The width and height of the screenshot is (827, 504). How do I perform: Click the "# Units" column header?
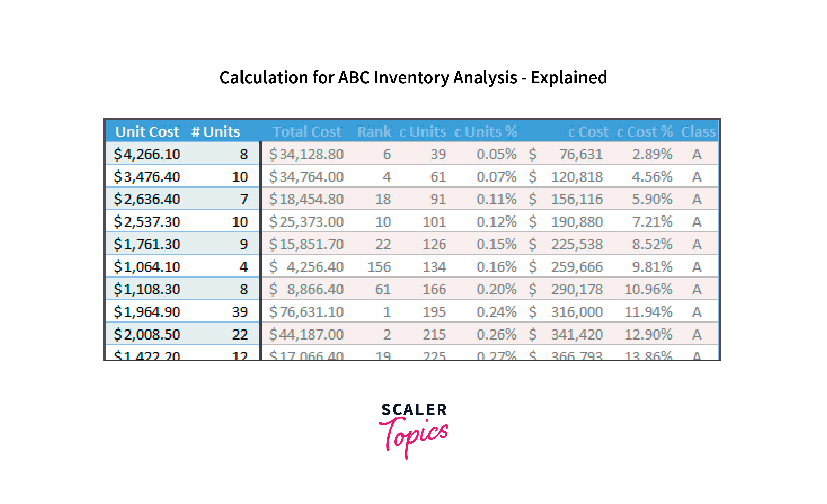click(x=215, y=131)
